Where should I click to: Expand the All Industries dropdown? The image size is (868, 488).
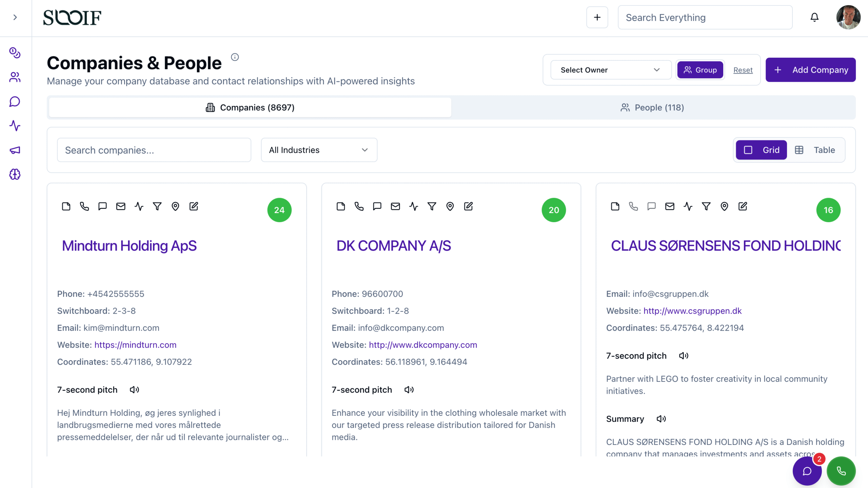[x=319, y=150]
